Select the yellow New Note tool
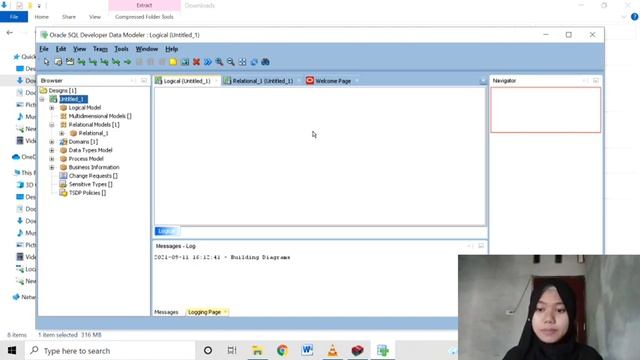Image resolution: width=640 pixels, height=360 pixels. pyautogui.click(x=173, y=62)
